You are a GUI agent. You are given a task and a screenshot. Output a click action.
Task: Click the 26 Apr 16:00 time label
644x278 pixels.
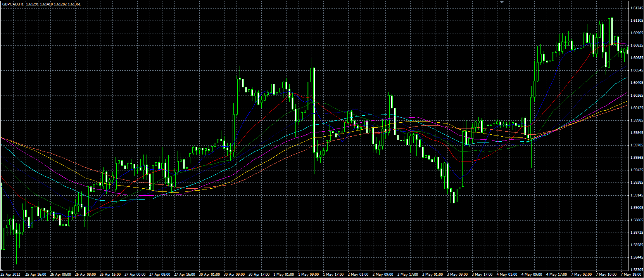pos(110,275)
